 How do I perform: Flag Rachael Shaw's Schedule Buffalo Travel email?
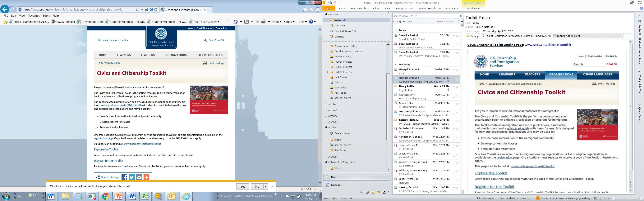pyautogui.click(x=457, y=37)
